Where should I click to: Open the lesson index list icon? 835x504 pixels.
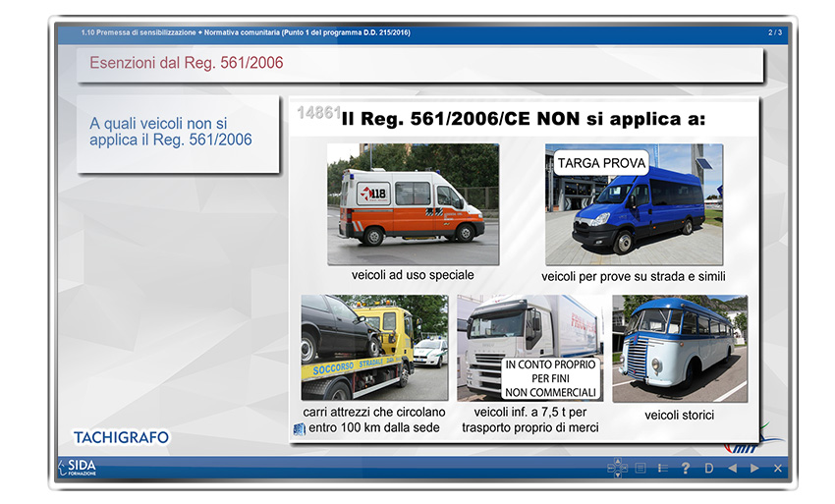663,469
